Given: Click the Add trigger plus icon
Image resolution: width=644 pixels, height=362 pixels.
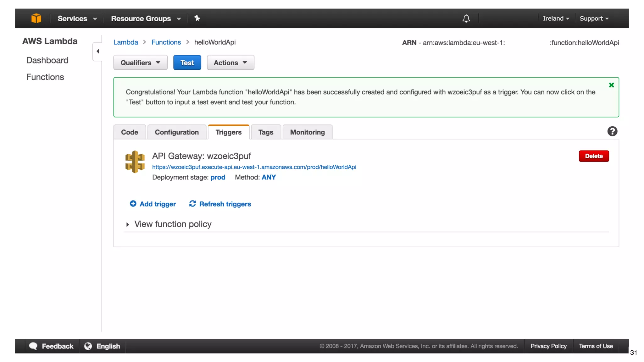Looking at the screenshot, I should click(133, 204).
